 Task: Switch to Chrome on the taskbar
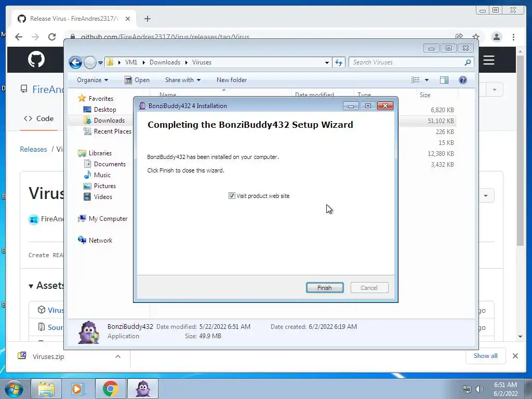point(110,389)
